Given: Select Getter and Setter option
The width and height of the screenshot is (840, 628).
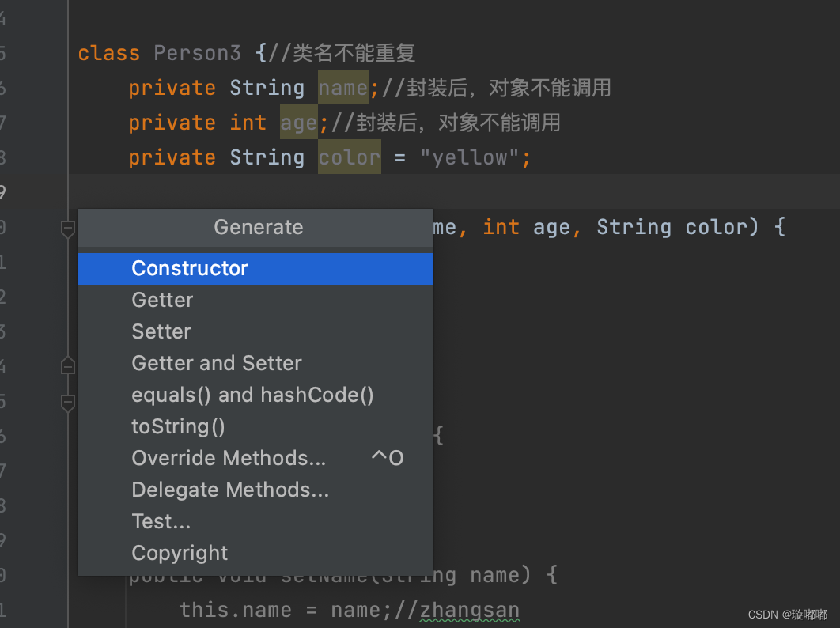Looking at the screenshot, I should 217,363.
